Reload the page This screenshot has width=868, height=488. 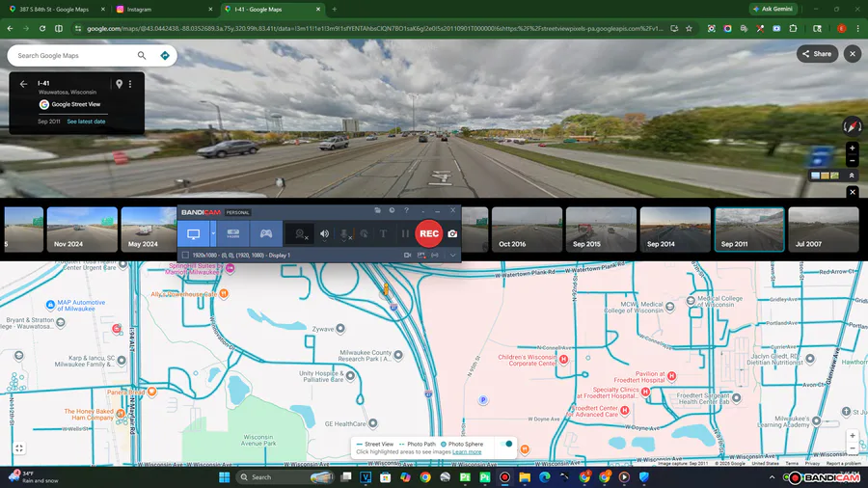42,28
